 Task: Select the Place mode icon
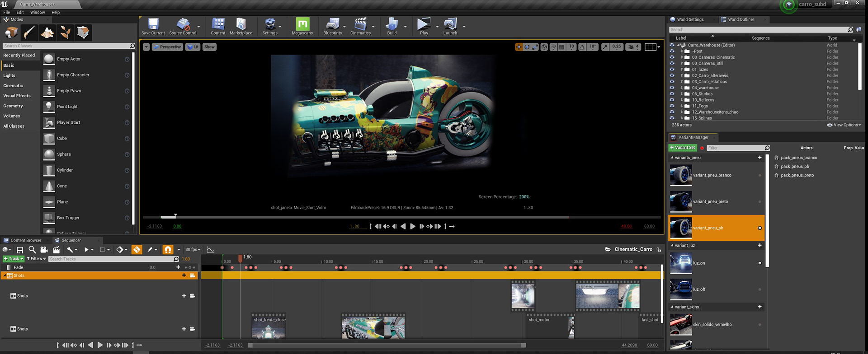(11, 33)
